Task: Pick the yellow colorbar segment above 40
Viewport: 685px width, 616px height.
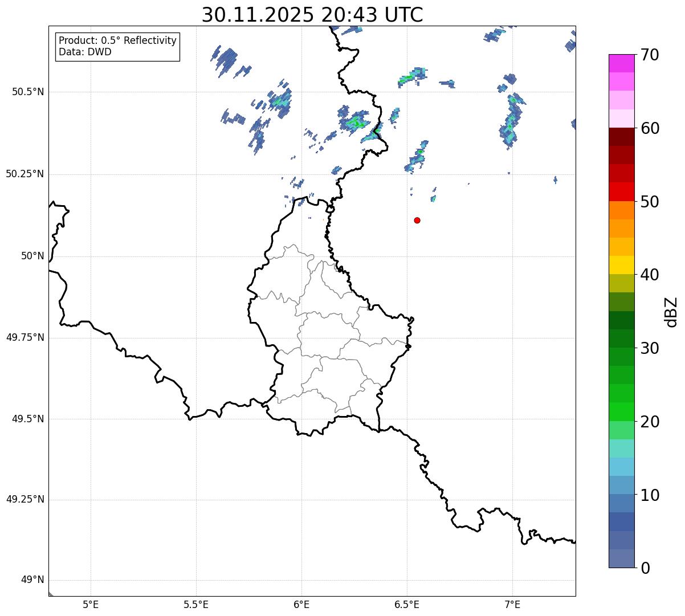Action: coord(625,265)
